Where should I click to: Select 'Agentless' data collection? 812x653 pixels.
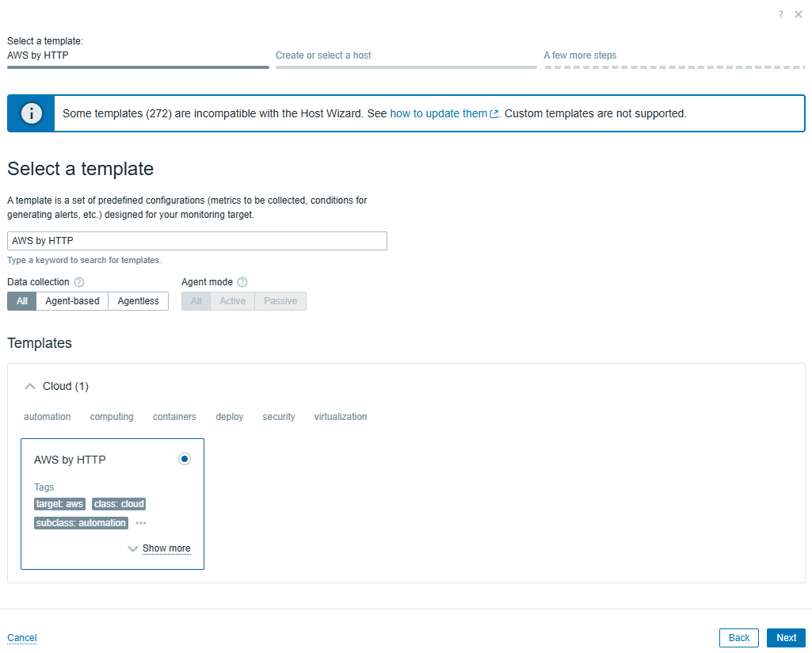[x=139, y=301]
